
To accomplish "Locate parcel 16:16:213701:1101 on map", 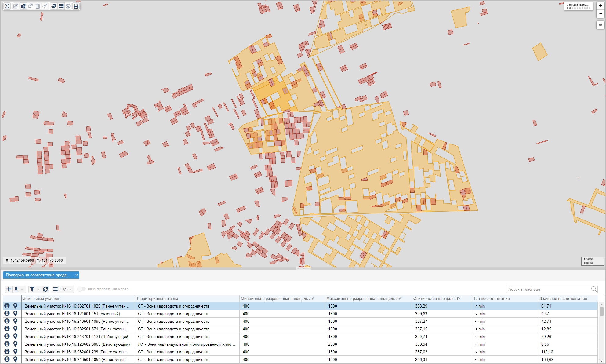I will point(15,336).
